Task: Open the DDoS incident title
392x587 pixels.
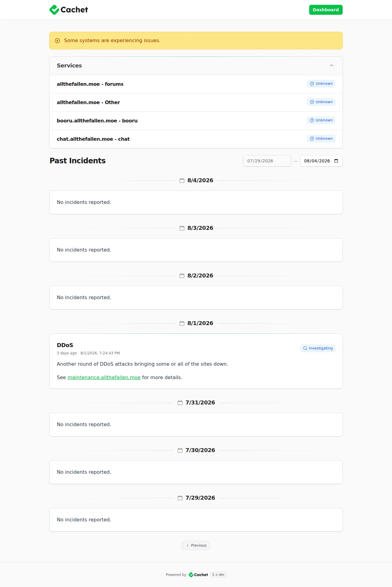Action: coord(65,345)
